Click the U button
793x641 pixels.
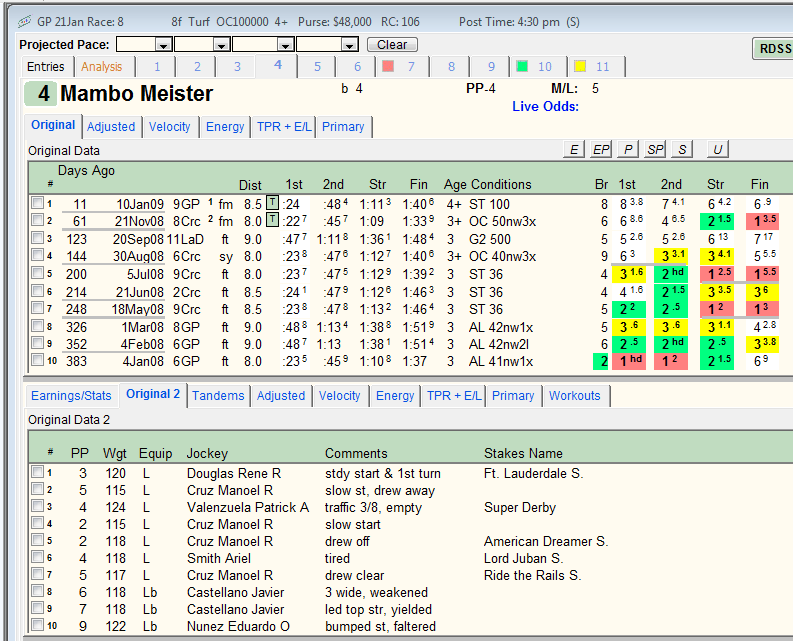click(x=718, y=150)
